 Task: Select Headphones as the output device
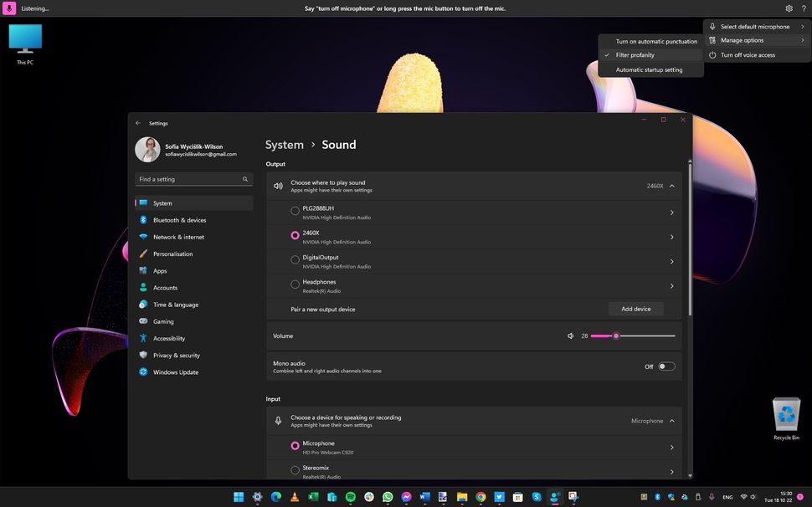tap(295, 284)
